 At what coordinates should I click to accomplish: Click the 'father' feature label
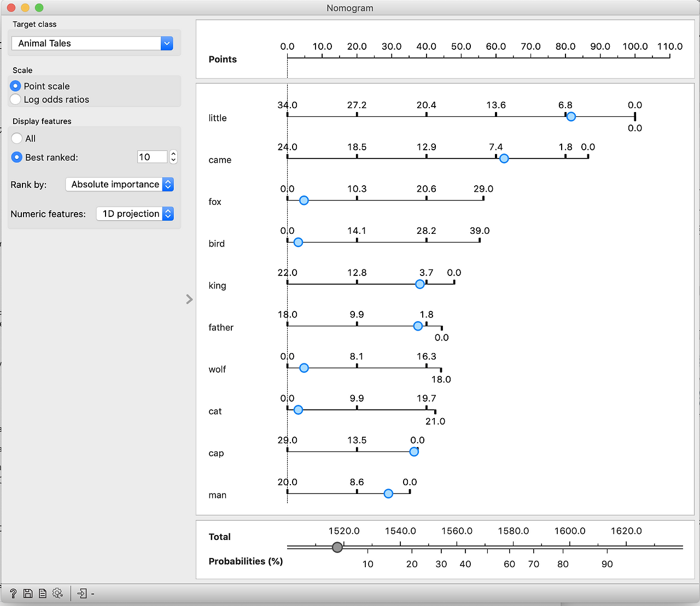221,327
